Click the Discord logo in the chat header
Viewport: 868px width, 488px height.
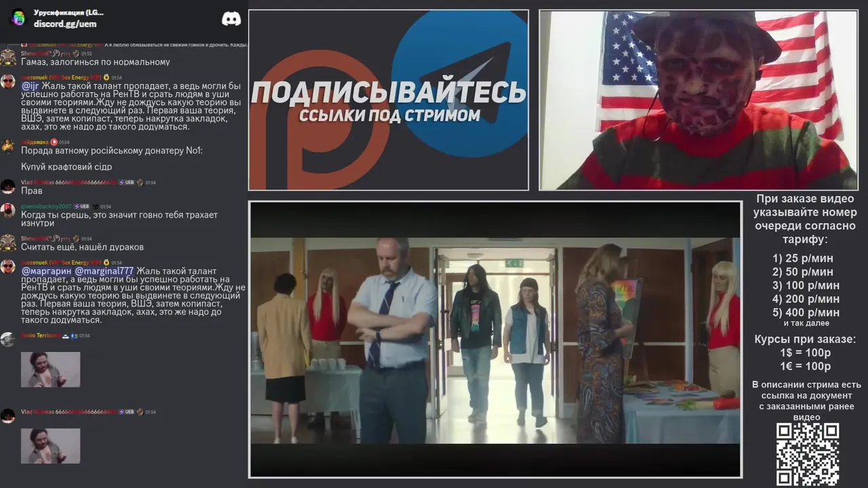point(231,19)
